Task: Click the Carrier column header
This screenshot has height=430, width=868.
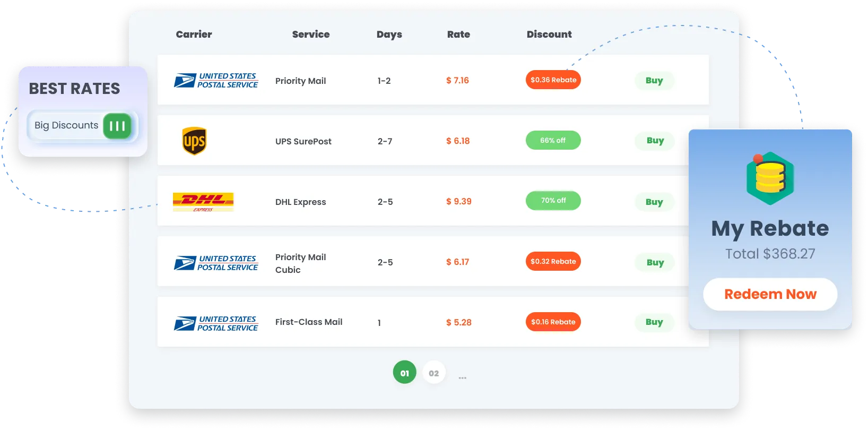Action: click(x=194, y=35)
